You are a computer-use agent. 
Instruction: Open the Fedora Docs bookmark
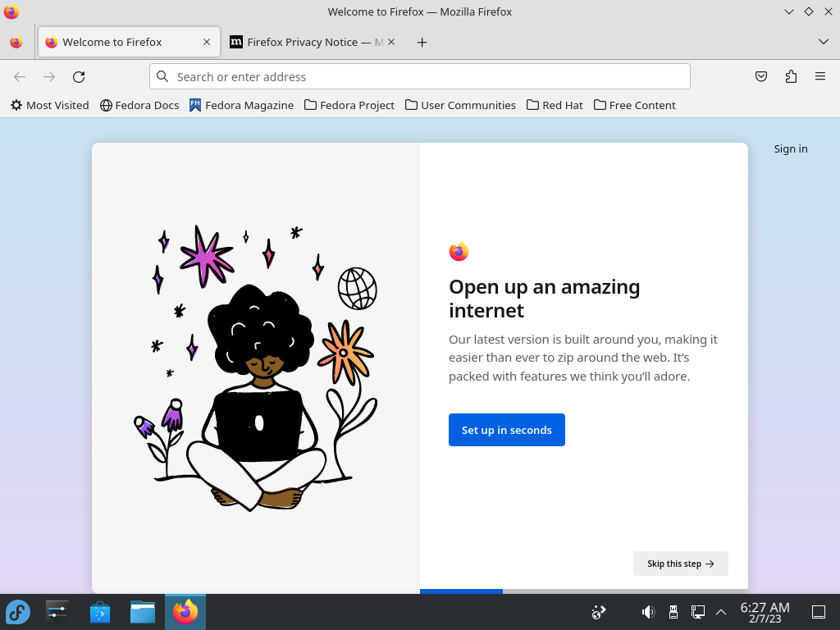click(139, 105)
